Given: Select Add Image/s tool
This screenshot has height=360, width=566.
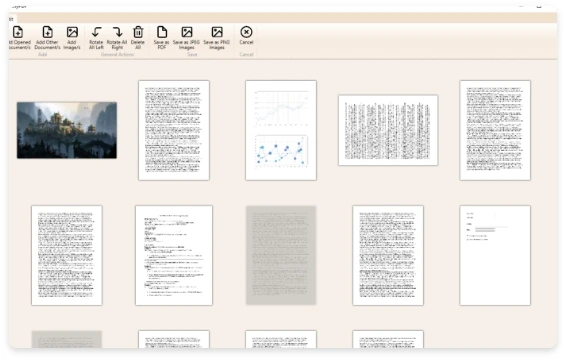Looking at the screenshot, I should tap(72, 37).
